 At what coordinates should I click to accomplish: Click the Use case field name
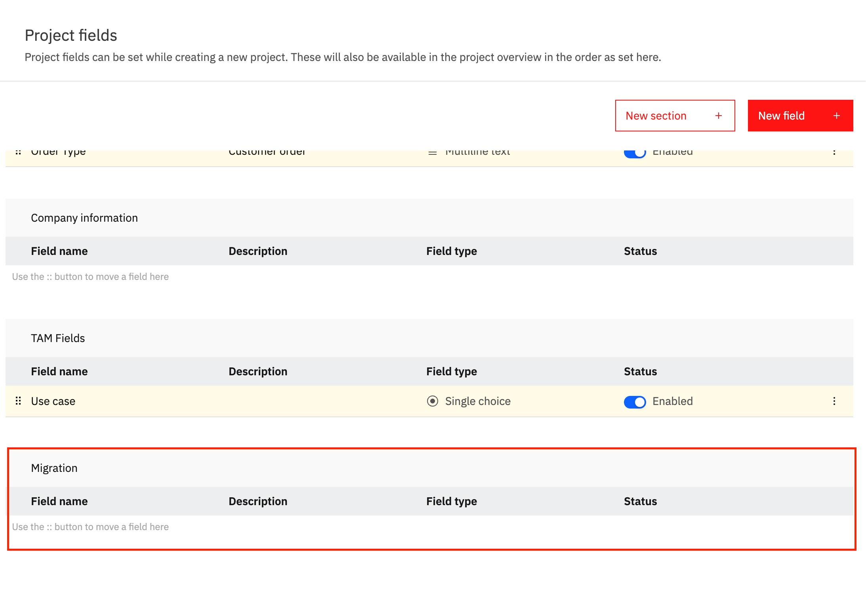(x=53, y=401)
